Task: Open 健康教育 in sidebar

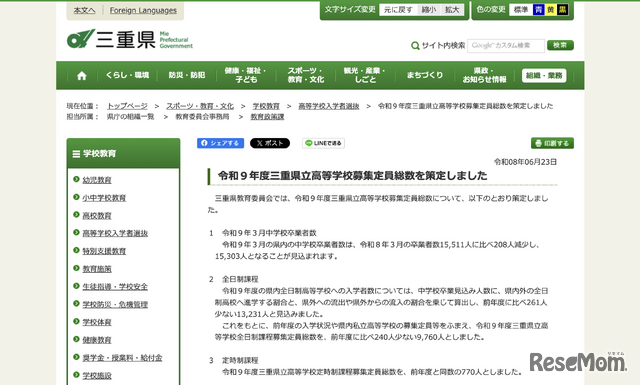Action: coord(97,340)
